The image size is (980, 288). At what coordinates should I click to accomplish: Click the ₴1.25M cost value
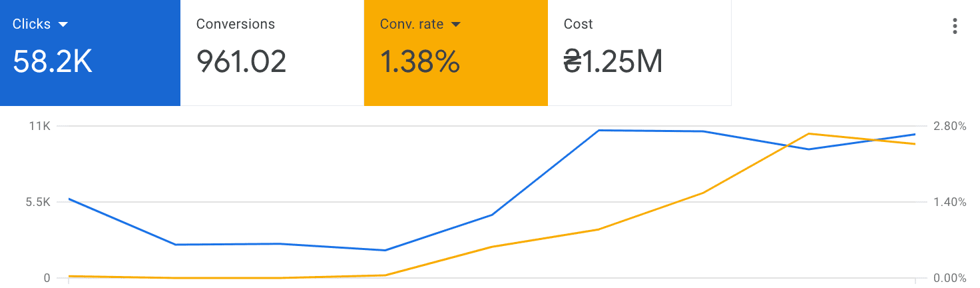[x=612, y=62]
